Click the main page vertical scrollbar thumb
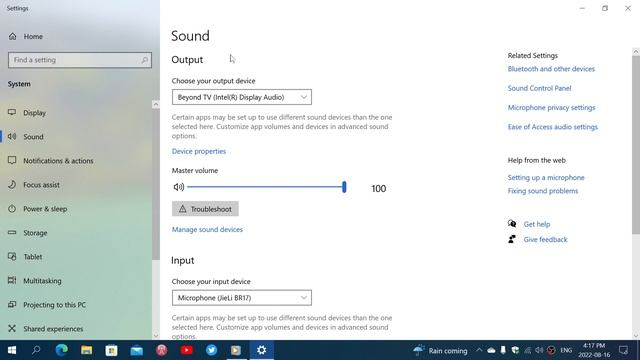The width and height of the screenshot is (640, 360). pyautogui.click(x=636, y=145)
